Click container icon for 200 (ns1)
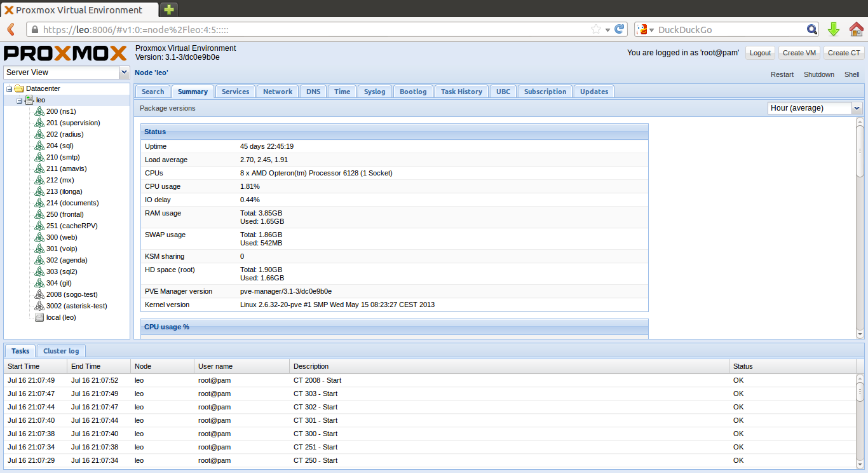 click(x=39, y=111)
